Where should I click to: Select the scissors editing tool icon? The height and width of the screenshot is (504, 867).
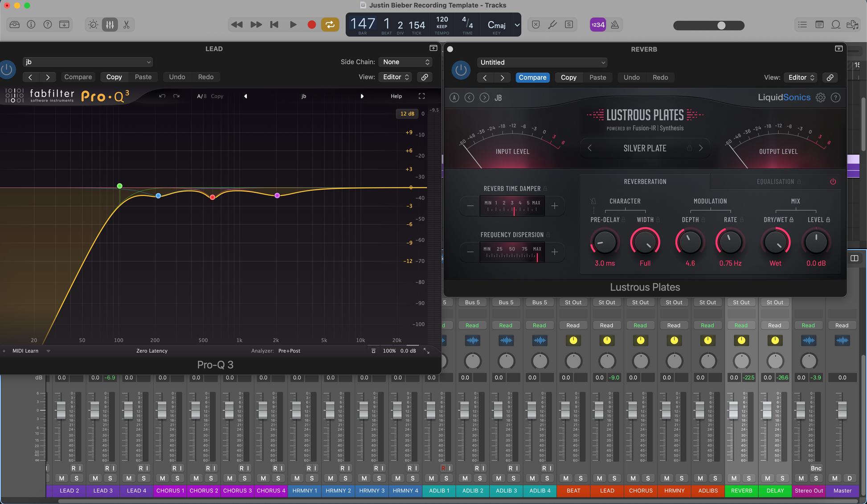point(127,24)
